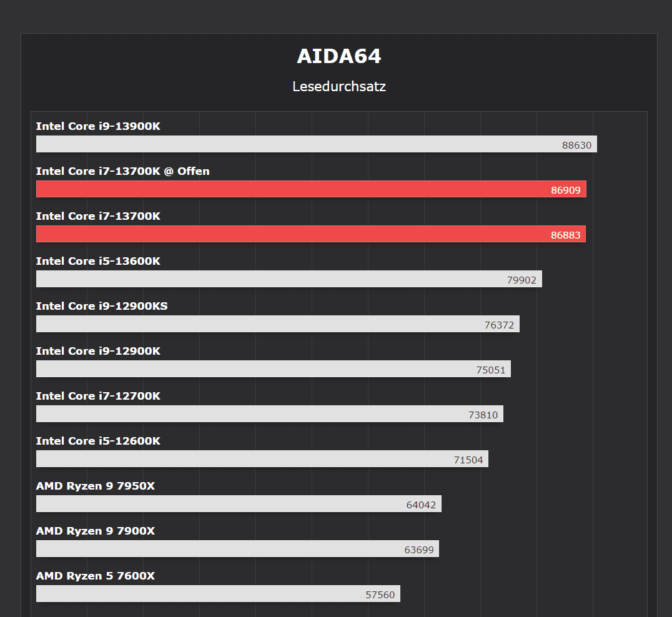The width and height of the screenshot is (672, 617).
Task: Click the Intel Core i7-12700K bar
Action: point(270,414)
